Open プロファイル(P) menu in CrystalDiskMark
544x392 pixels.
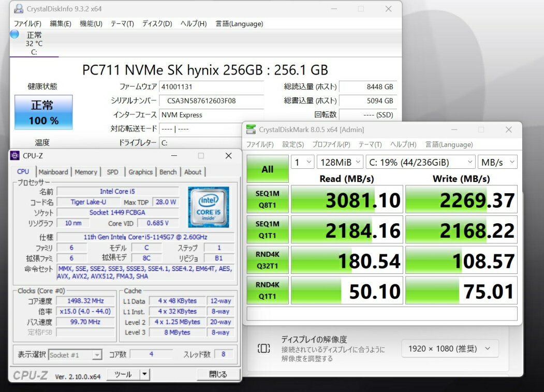pyautogui.click(x=331, y=144)
